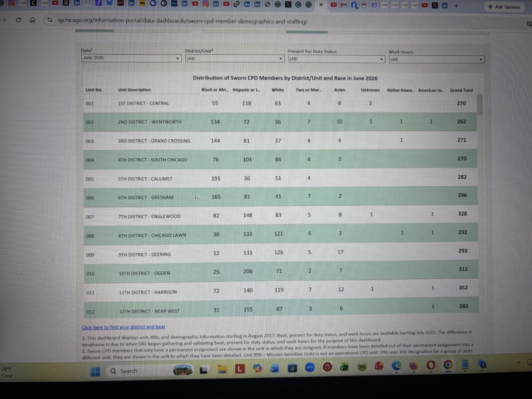Select the 10TH DISTRICT - OGDEN label
The image size is (532, 399).
tap(144, 274)
